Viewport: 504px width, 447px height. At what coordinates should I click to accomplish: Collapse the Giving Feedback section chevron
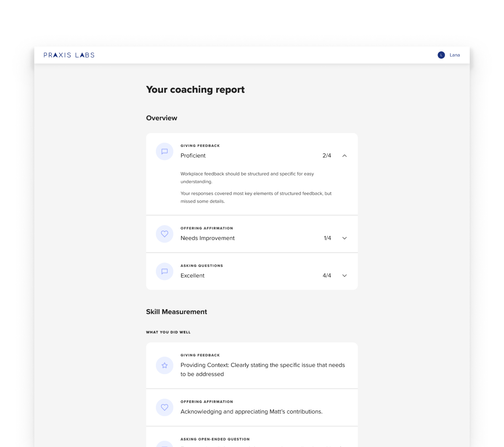coord(345,155)
